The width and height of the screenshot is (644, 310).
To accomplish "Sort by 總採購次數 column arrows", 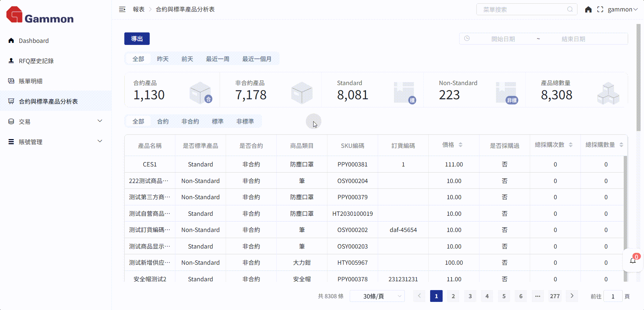I will pos(571,145).
